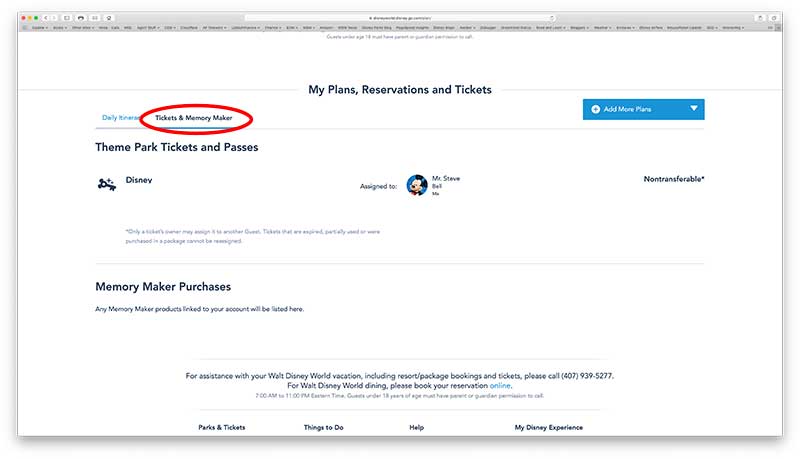Click the Parks & Tickets footer link
This screenshot has height=459, width=800.
pos(222,427)
